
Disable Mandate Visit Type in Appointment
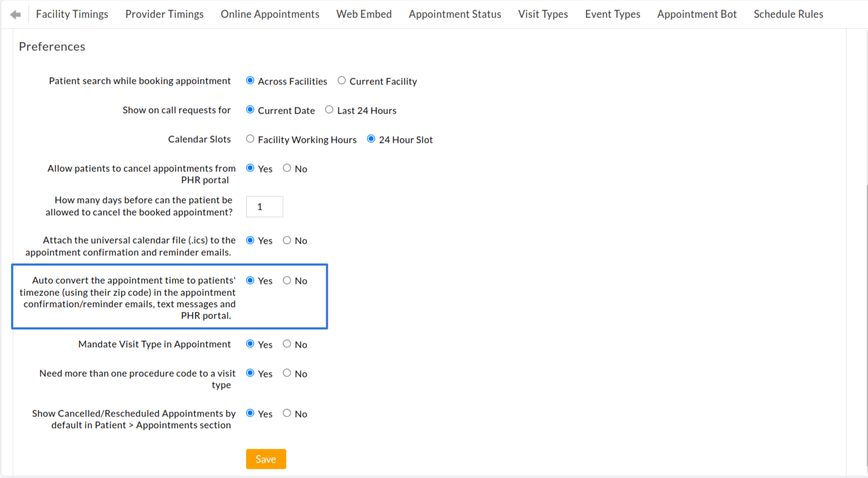pyautogui.click(x=286, y=344)
